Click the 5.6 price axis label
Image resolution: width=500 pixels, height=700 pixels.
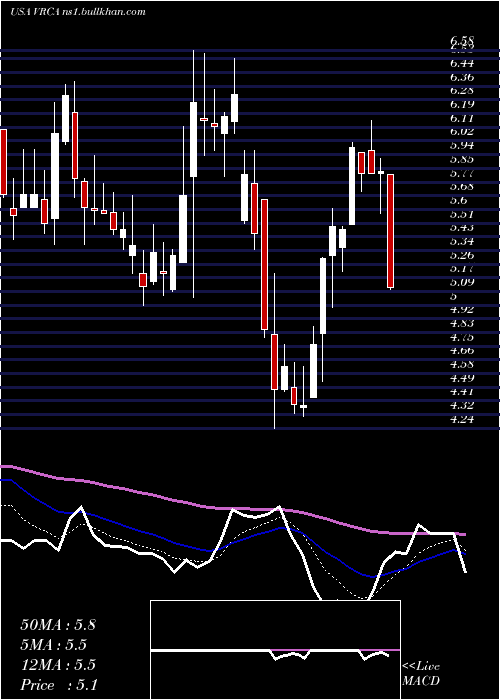(x=459, y=200)
